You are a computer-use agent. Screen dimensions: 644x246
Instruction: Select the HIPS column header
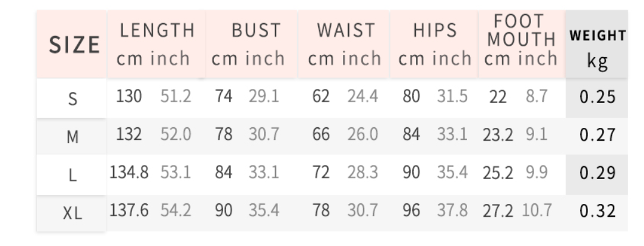[x=435, y=44]
